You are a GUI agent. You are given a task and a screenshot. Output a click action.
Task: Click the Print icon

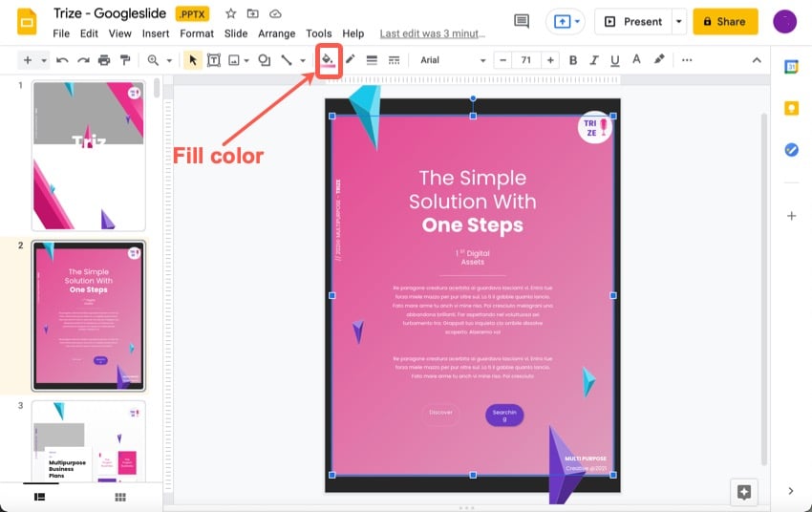pyautogui.click(x=104, y=60)
